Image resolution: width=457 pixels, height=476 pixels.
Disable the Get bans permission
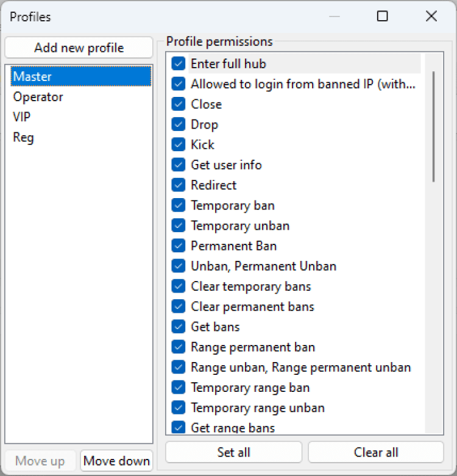[x=179, y=327]
